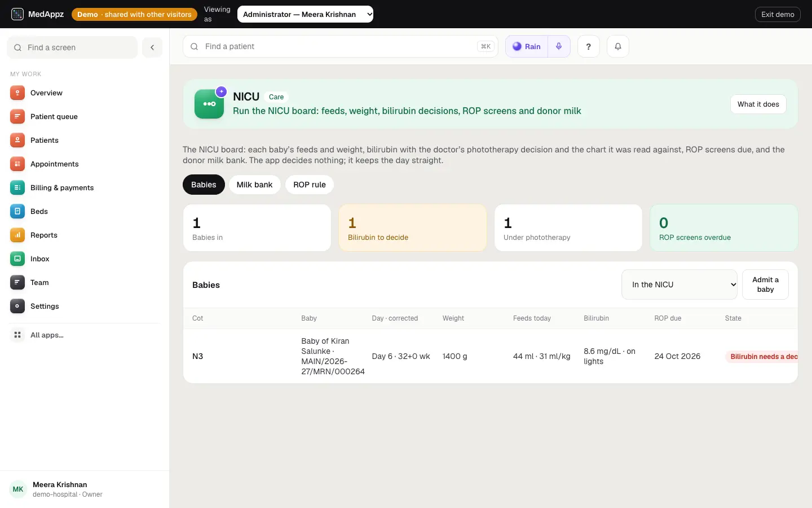
Task: Click the Babies in stat card
Action: [257, 228]
